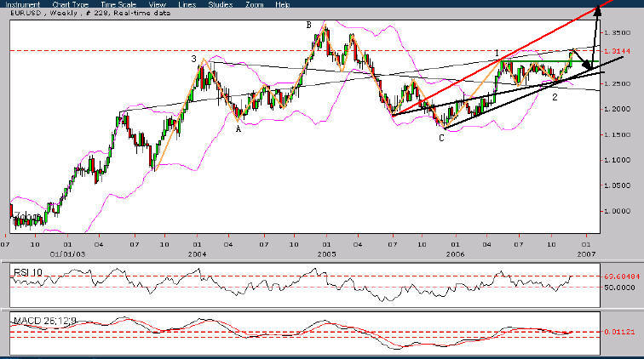The height and width of the screenshot is (359, 644).
Task: Click the 2004 year label
Action: coord(197,254)
